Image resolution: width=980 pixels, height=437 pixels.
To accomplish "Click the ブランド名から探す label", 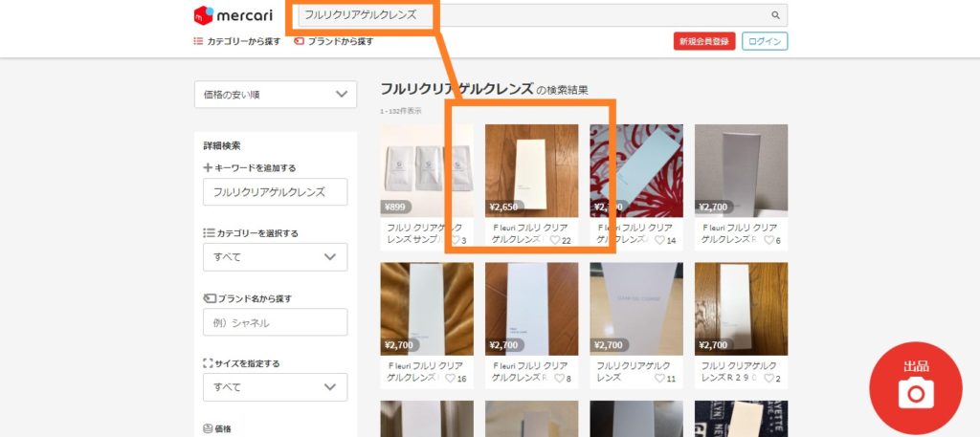I will 248,298.
